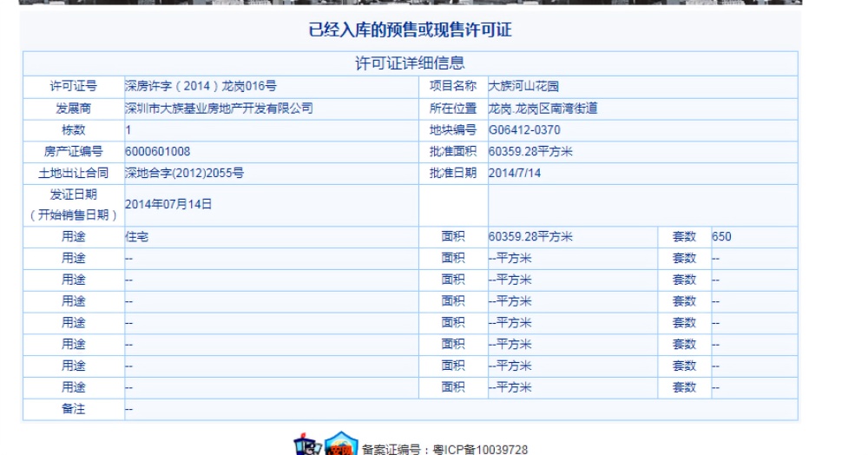This screenshot has width=868, height=455.
Task: Click the blue shield icon in footer
Action: [x=340, y=444]
